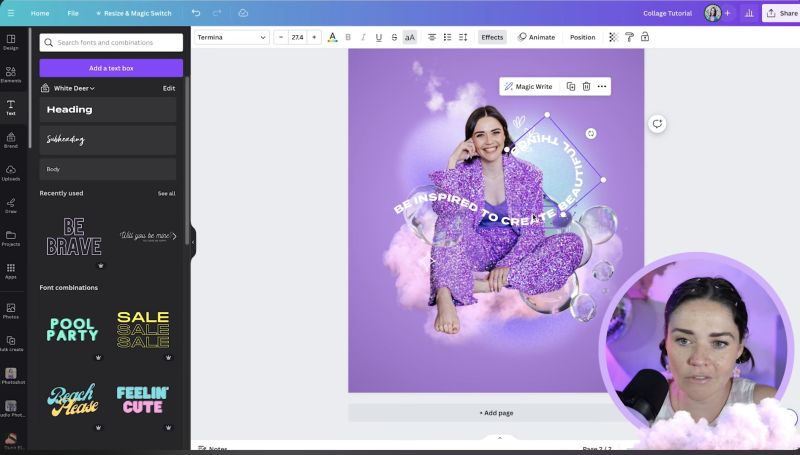Click See all for Recently used
Viewport: 800px width, 455px height.
(x=166, y=193)
